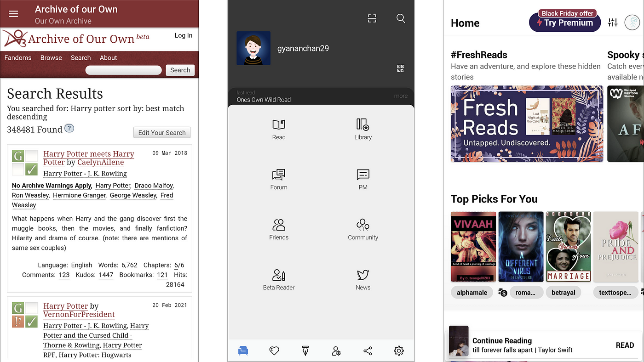Viewport: 644px width, 362px height.
Task: Open the search magnifier icon in dark header
Action: coord(401,18)
